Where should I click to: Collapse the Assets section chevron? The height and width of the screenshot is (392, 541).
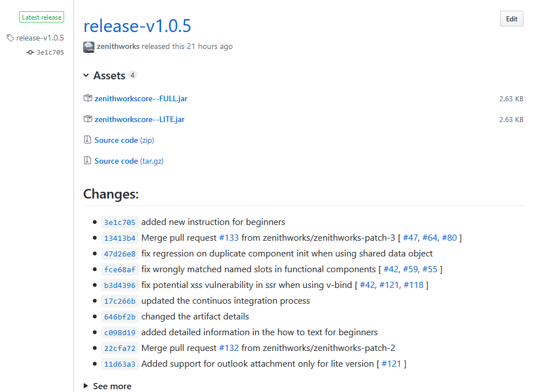point(85,75)
